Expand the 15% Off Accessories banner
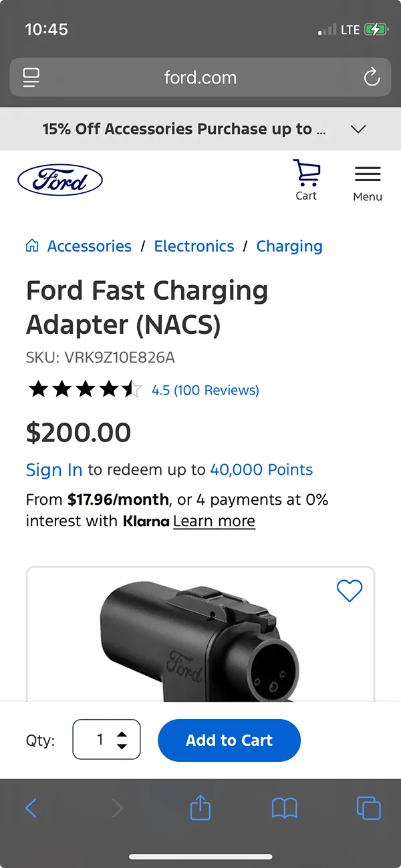 click(358, 129)
